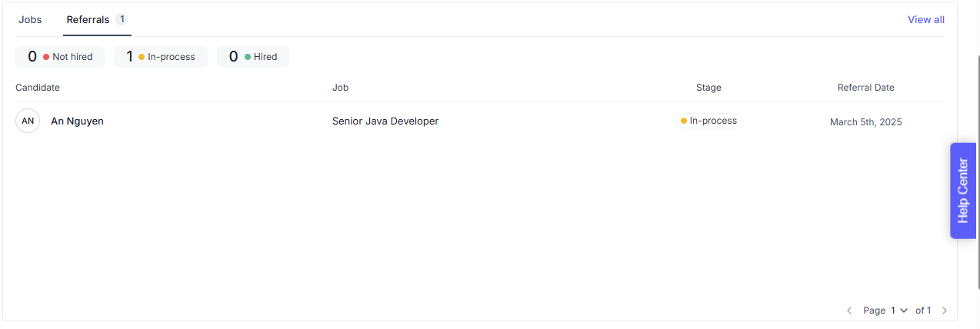
Task: Click the previous page arrow icon
Action: [x=849, y=311]
